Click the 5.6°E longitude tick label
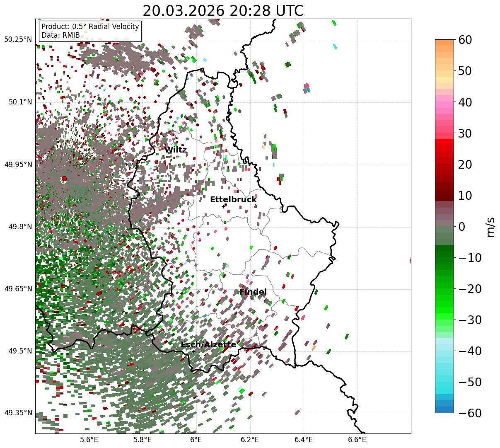This screenshot has height=448, width=500. pos(89,440)
